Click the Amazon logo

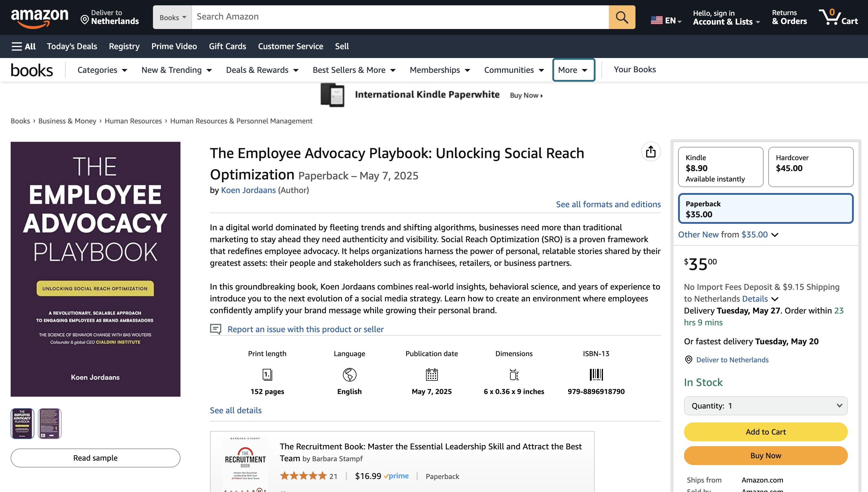40,17
